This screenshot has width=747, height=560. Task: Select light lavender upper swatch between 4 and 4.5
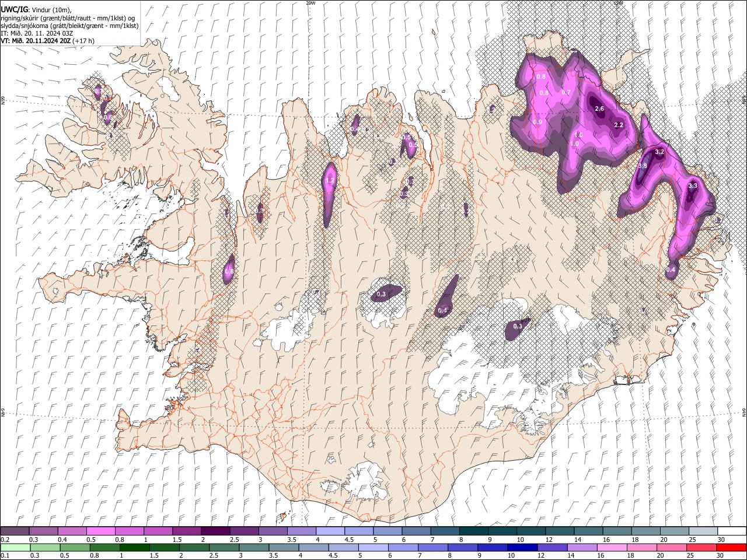(x=330, y=531)
